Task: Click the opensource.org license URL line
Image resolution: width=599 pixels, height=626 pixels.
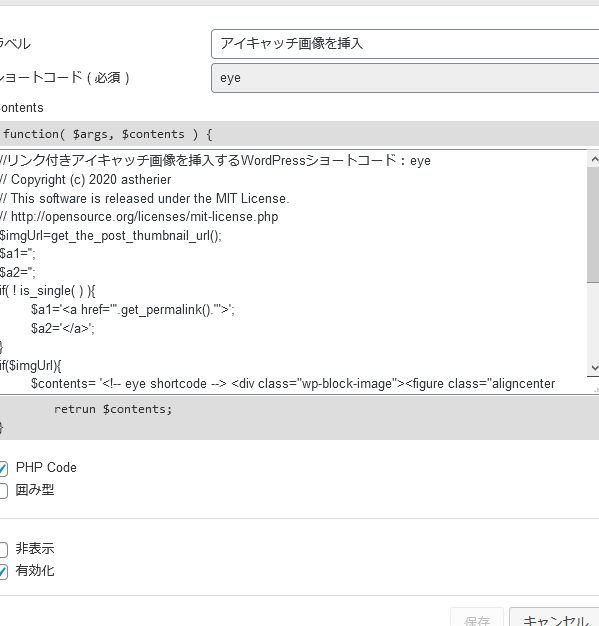Action: click(139, 217)
